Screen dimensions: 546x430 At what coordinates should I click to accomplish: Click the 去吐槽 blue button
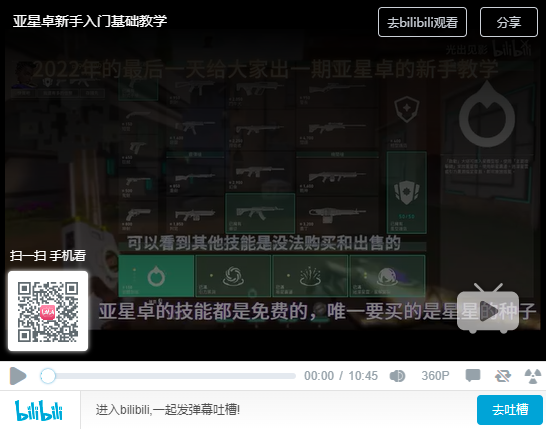click(510, 410)
